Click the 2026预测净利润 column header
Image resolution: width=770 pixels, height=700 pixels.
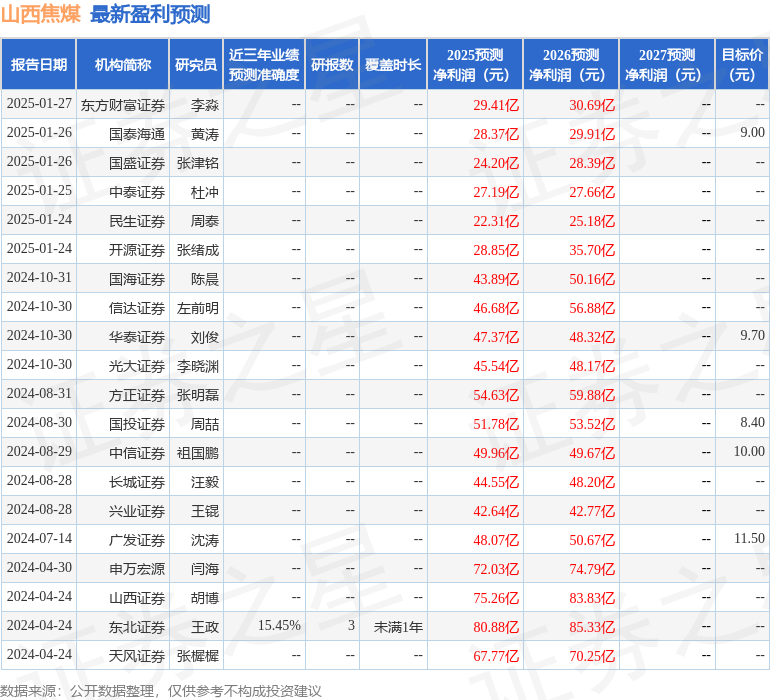(571, 64)
